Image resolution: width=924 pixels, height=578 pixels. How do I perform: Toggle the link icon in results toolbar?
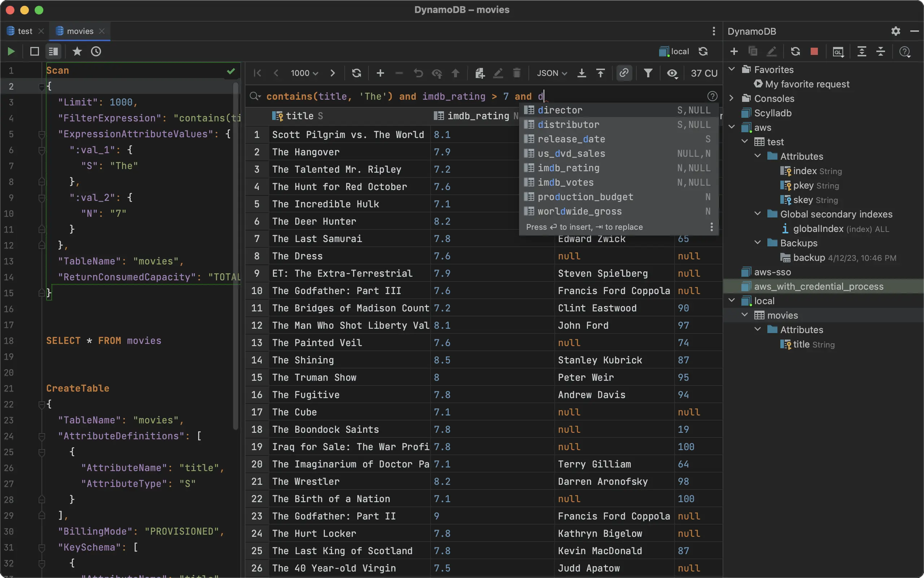pyautogui.click(x=624, y=73)
